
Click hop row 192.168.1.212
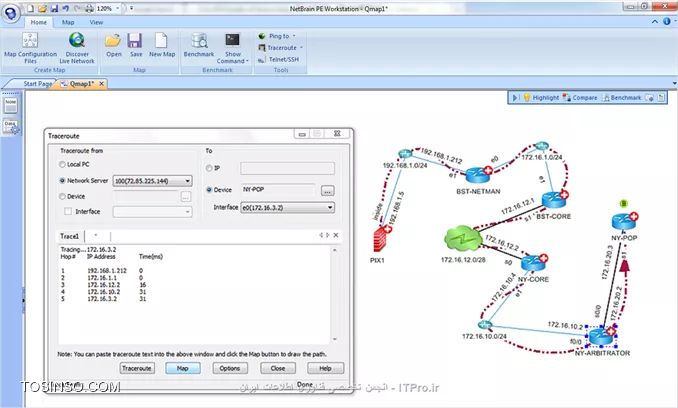(x=102, y=271)
